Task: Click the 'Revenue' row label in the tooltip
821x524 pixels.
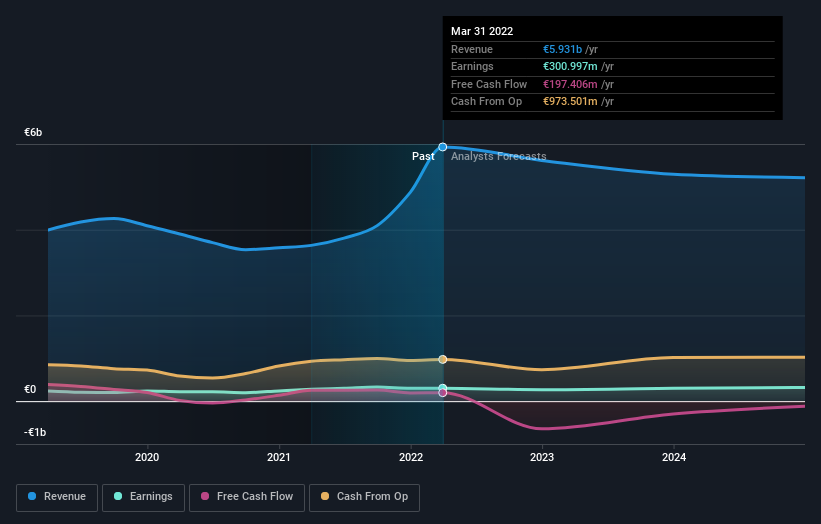Action: (x=472, y=49)
